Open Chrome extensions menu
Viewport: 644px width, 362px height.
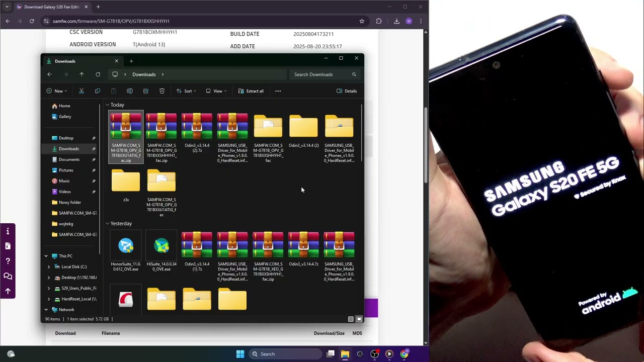coord(379,21)
